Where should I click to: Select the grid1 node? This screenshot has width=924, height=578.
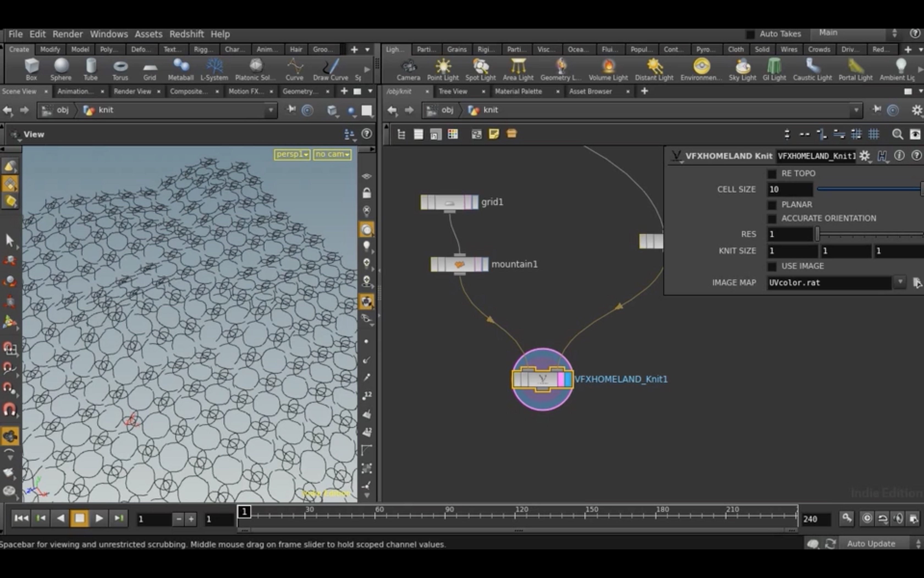coord(449,202)
